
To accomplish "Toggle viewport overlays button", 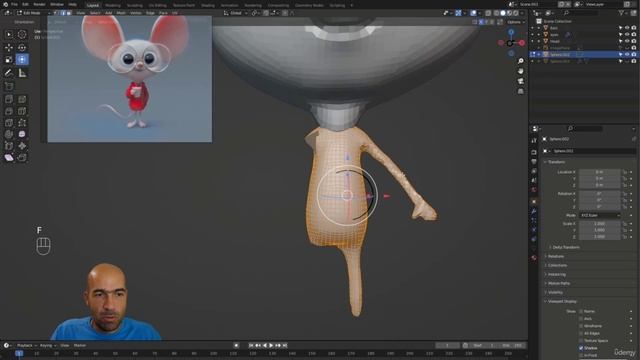I will point(473,13).
